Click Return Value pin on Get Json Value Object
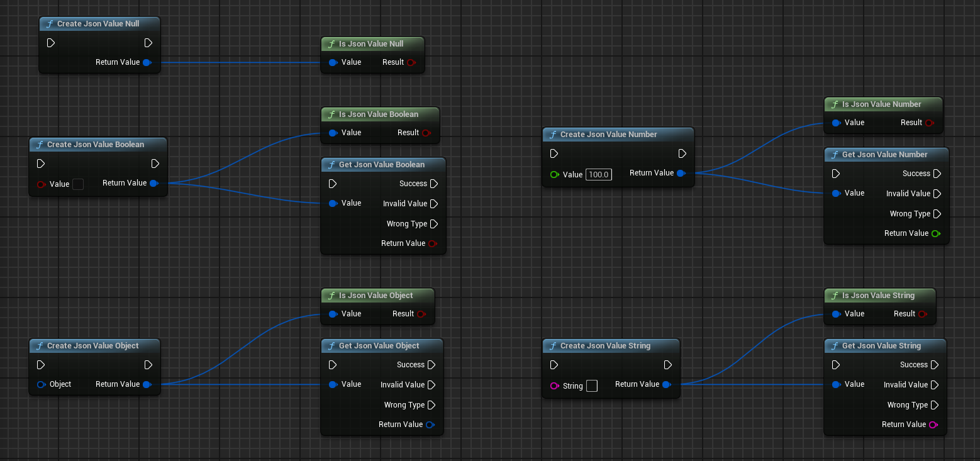This screenshot has width=980, height=461. tap(430, 425)
